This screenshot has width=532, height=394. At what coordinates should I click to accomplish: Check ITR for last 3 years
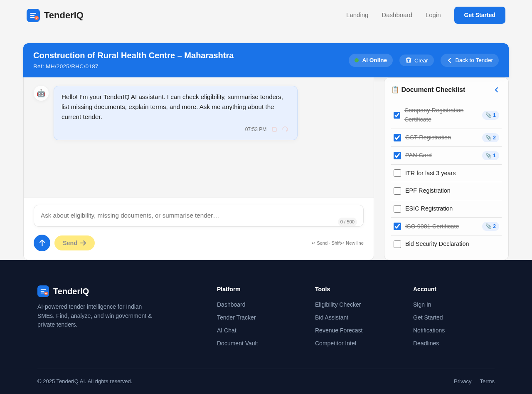[397, 173]
